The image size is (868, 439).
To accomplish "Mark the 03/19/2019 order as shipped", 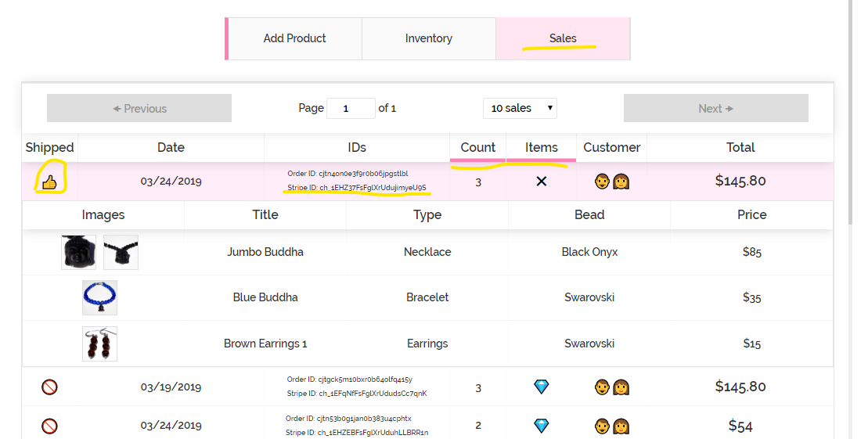I will (x=49, y=387).
